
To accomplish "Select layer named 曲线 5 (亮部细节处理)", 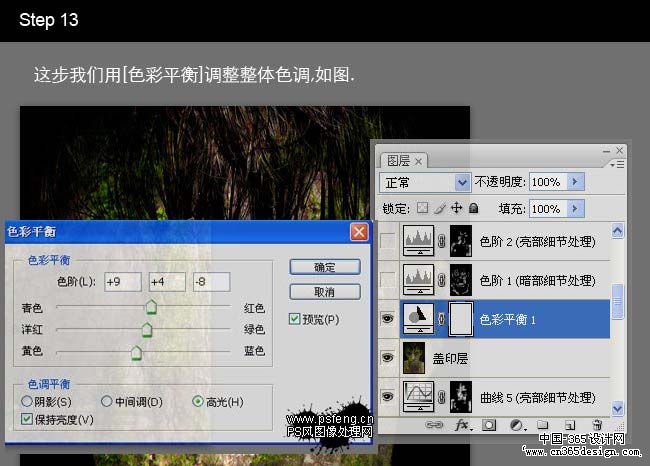I will (x=537, y=398).
